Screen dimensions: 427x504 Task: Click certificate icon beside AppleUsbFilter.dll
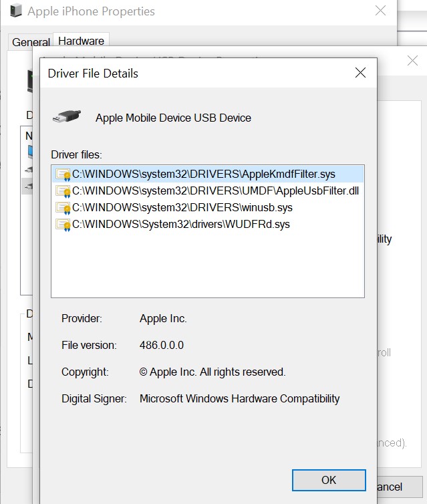coord(63,191)
